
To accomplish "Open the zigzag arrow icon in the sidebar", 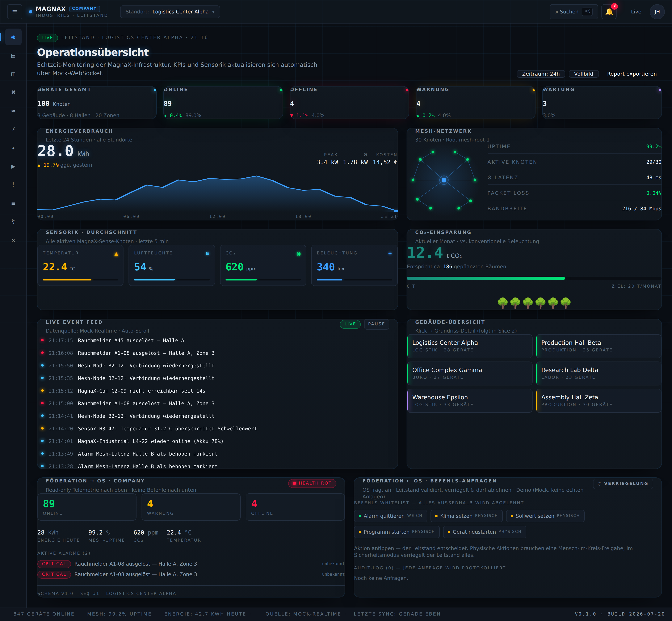I will pos(13,222).
